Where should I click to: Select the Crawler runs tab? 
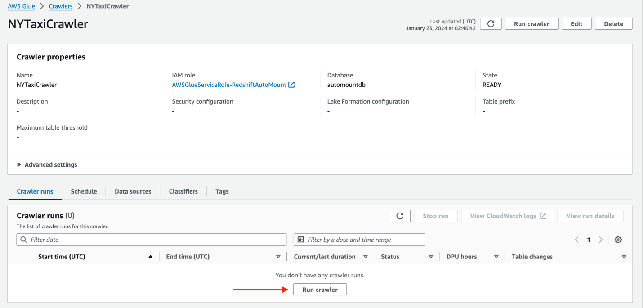[x=35, y=191]
